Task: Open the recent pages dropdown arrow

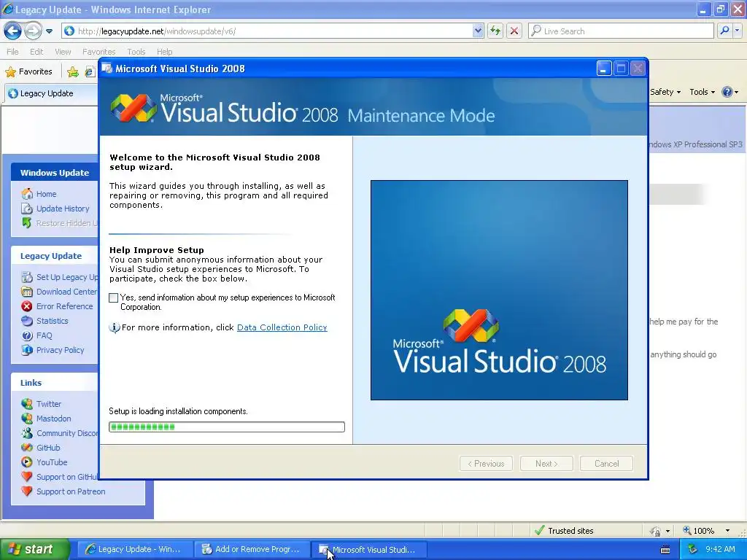Action: (x=49, y=31)
